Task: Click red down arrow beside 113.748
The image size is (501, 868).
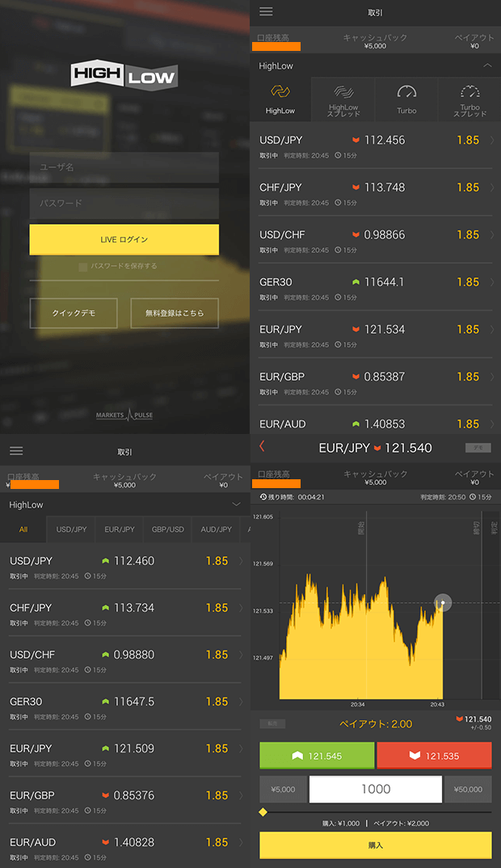Action: coord(356,188)
